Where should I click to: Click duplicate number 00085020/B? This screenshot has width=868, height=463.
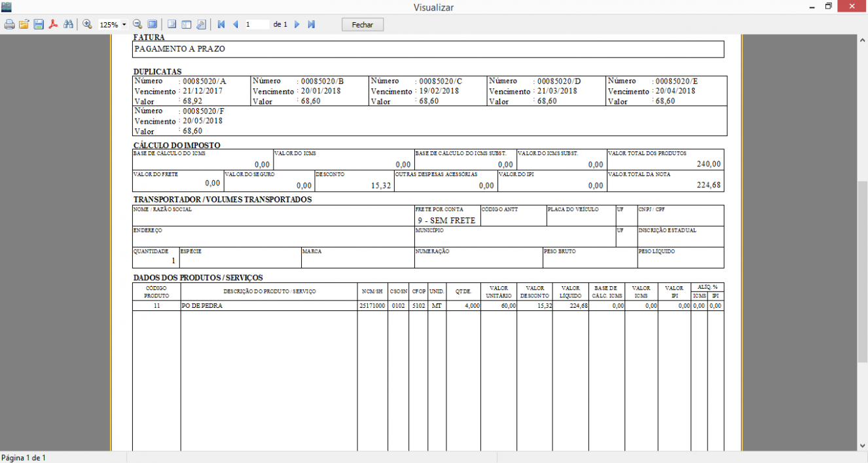[322, 81]
